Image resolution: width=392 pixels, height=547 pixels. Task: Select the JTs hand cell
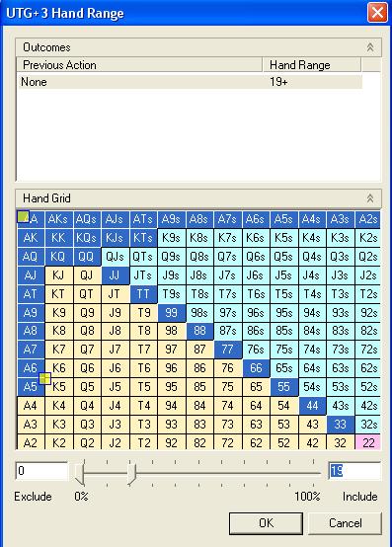pos(143,275)
